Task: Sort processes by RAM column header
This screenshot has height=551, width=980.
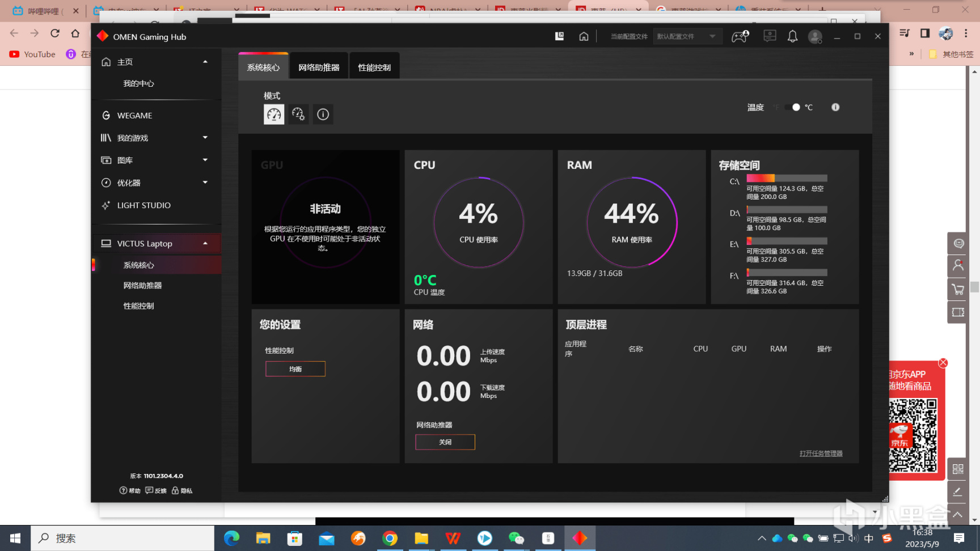Action: [x=778, y=349]
